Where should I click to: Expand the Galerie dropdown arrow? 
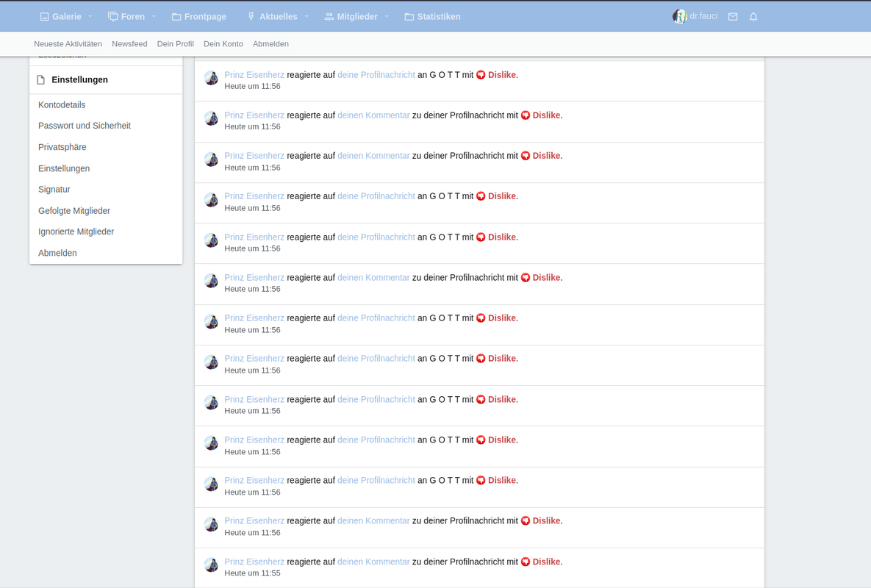(90, 17)
